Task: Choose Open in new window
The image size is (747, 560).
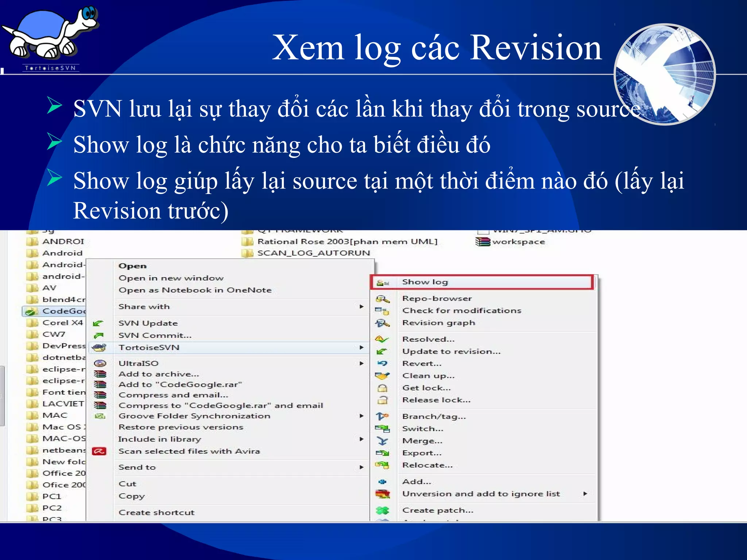Action: [x=171, y=278]
